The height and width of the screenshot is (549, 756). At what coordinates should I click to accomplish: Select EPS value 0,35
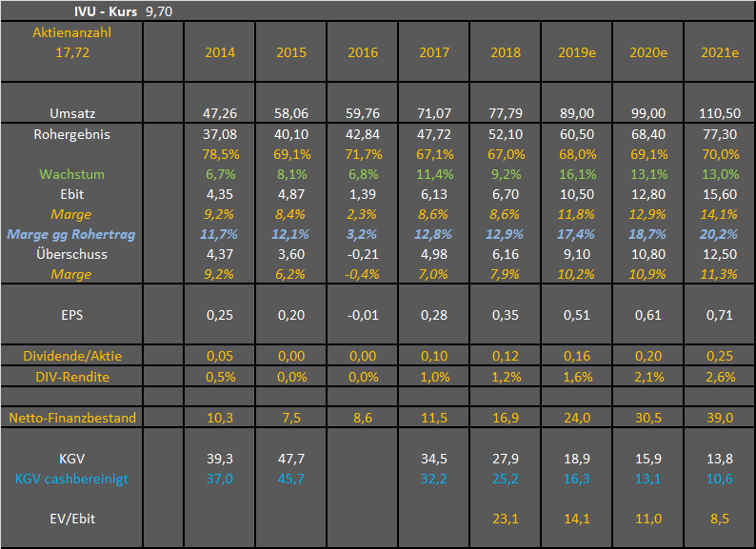[506, 315]
